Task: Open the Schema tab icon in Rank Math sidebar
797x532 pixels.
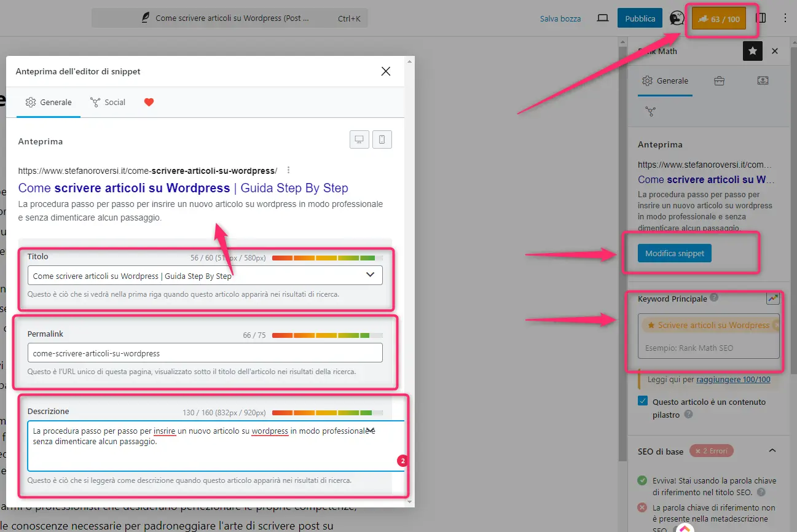Action: coord(763,81)
